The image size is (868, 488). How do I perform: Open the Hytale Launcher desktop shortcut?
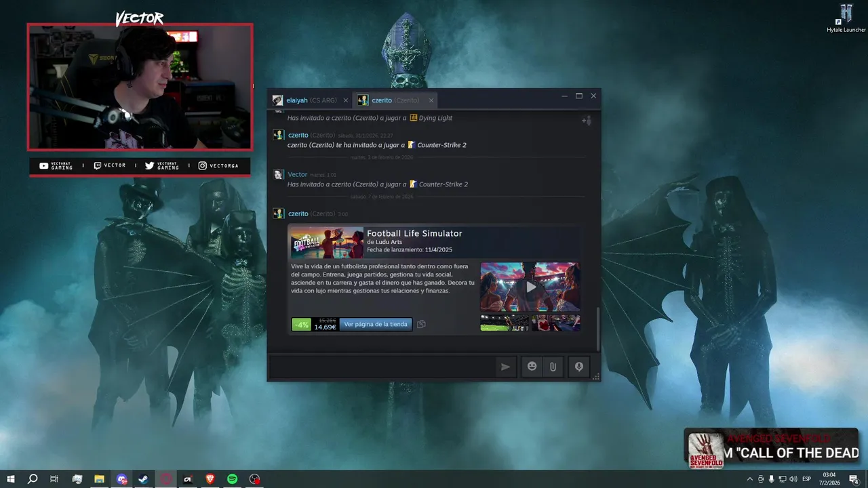(846, 18)
